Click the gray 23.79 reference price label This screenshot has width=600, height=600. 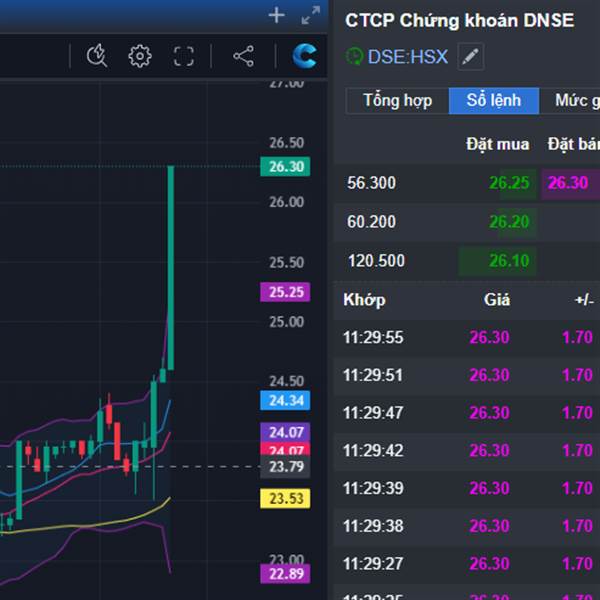coord(285,467)
